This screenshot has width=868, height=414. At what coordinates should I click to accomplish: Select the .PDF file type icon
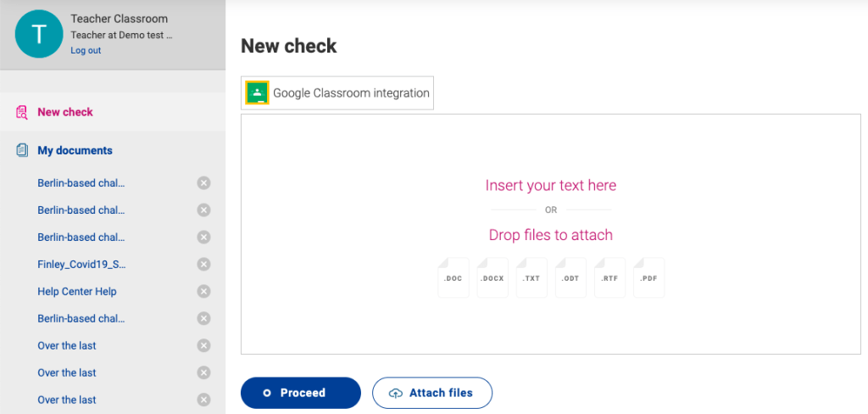(x=648, y=277)
